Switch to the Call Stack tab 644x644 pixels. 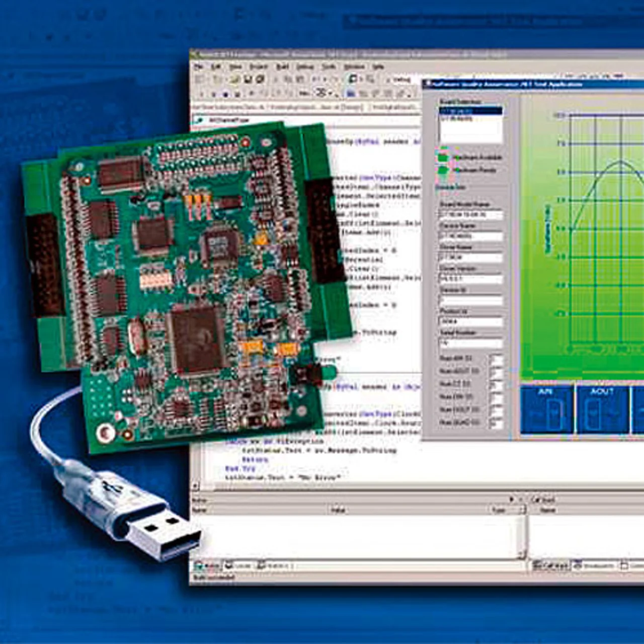pyautogui.click(x=550, y=566)
